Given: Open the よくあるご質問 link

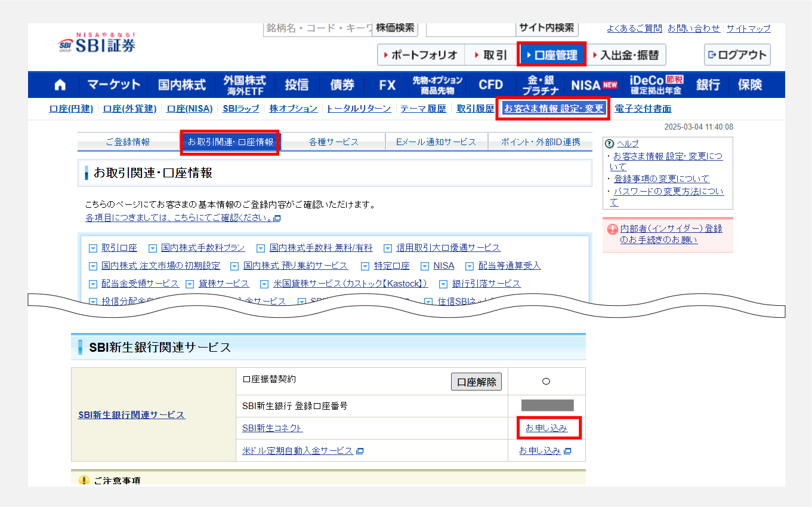Looking at the screenshot, I should coord(634,28).
